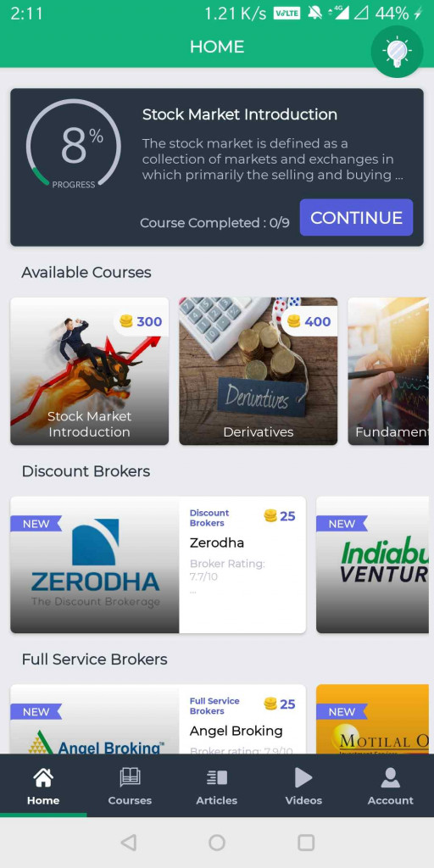Open the Derivatives course card
The height and width of the screenshot is (868, 434).
258,371
